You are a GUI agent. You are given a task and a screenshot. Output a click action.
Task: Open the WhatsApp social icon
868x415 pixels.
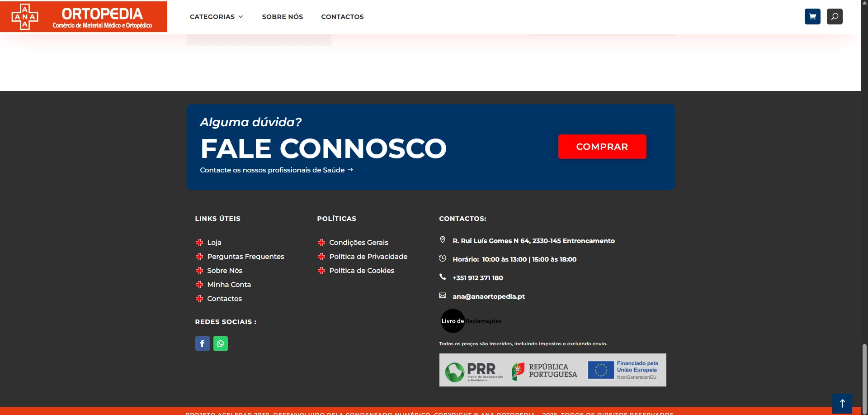tap(221, 343)
